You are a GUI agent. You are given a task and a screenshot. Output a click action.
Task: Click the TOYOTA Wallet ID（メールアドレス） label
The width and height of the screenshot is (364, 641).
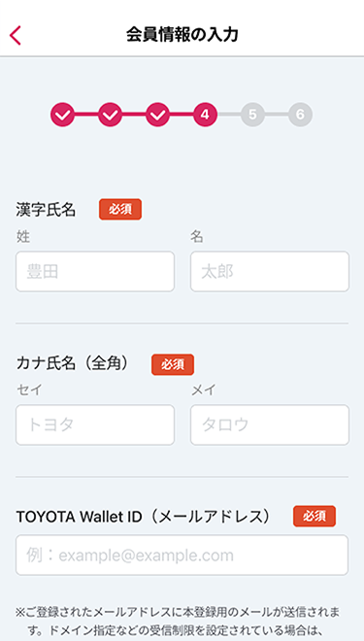pos(144,517)
